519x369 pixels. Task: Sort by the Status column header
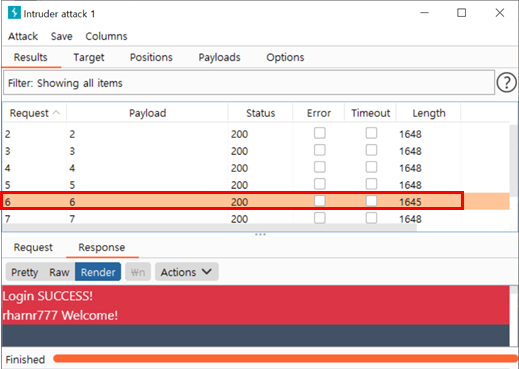(x=260, y=113)
